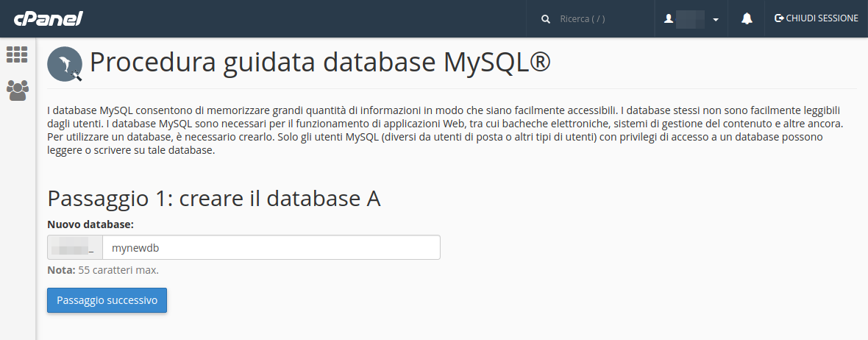Screen dimensions: 868x340
Task: Click the search magnifier icon
Action: pos(546,19)
